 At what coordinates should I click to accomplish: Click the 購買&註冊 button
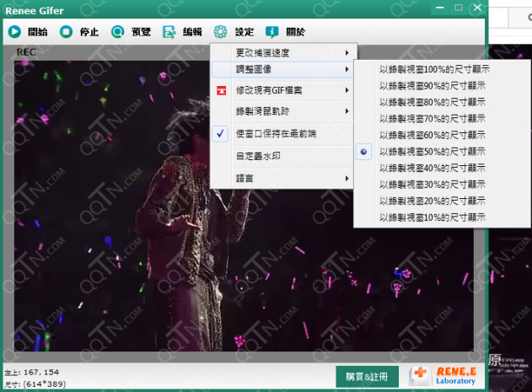(x=367, y=376)
